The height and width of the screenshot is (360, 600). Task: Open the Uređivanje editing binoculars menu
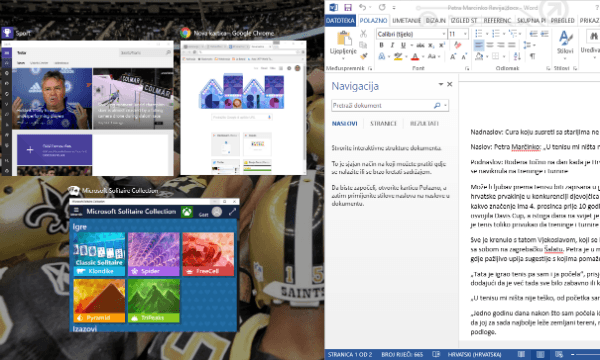coord(592,43)
